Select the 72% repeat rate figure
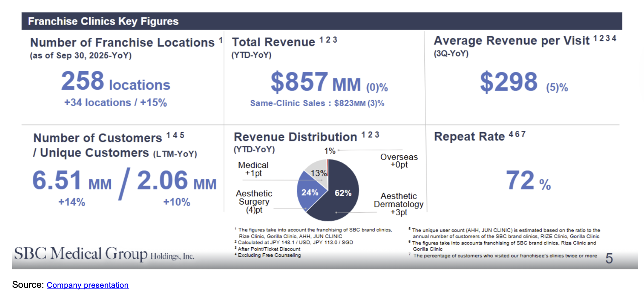 pyautogui.click(x=528, y=180)
